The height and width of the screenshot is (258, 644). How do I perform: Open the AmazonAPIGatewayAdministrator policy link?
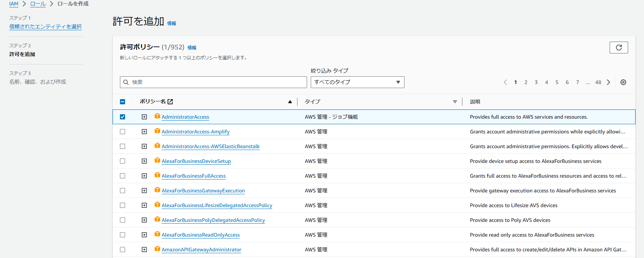[202, 250]
